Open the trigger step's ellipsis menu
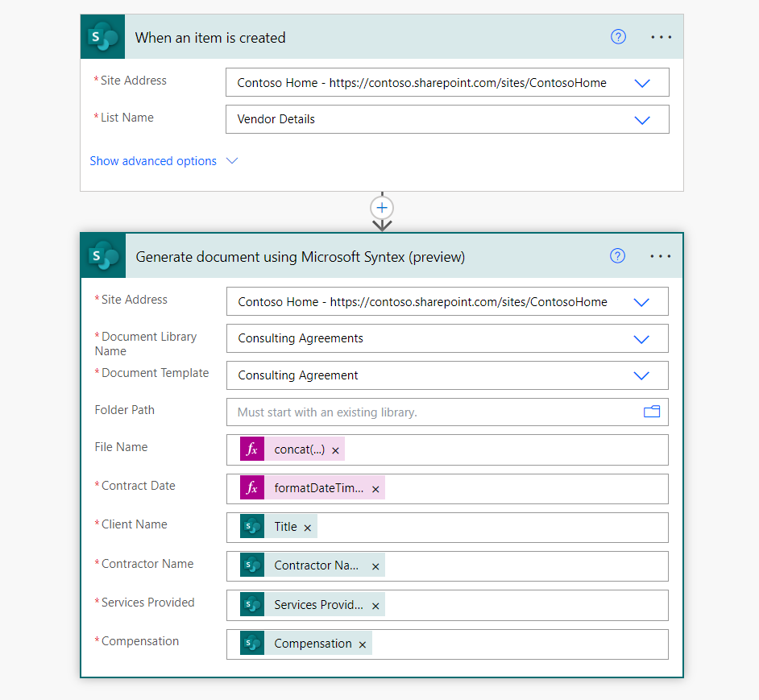Image resolution: width=759 pixels, height=700 pixels. tap(661, 37)
